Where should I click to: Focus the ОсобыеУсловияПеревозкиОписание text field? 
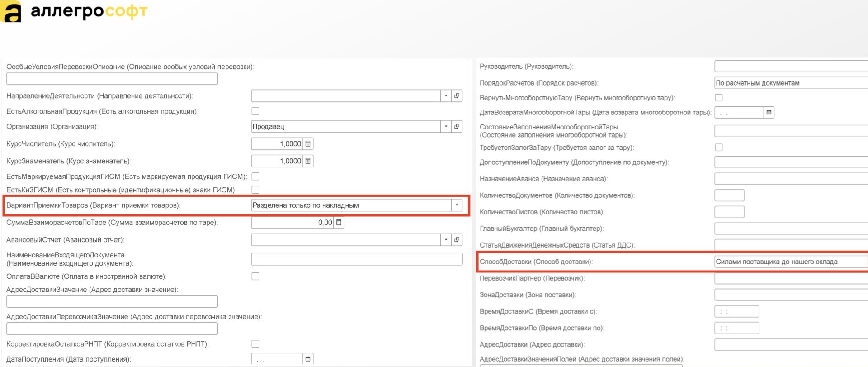[x=112, y=79]
